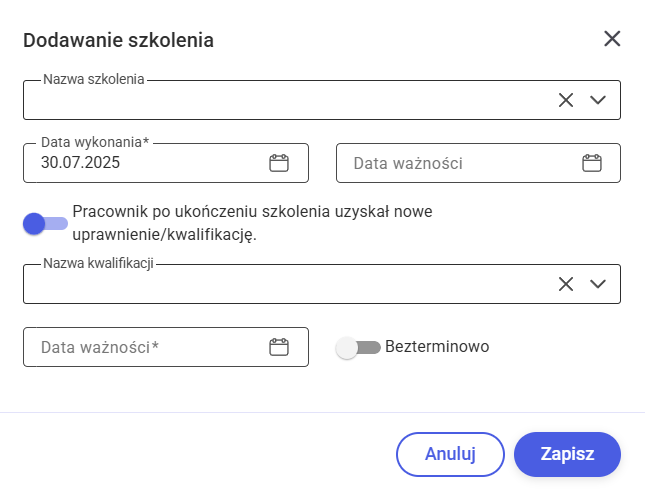This screenshot has width=645, height=492.
Task: Click the Dodawanie szkolenia dialog title
Action: coord(118,40)
